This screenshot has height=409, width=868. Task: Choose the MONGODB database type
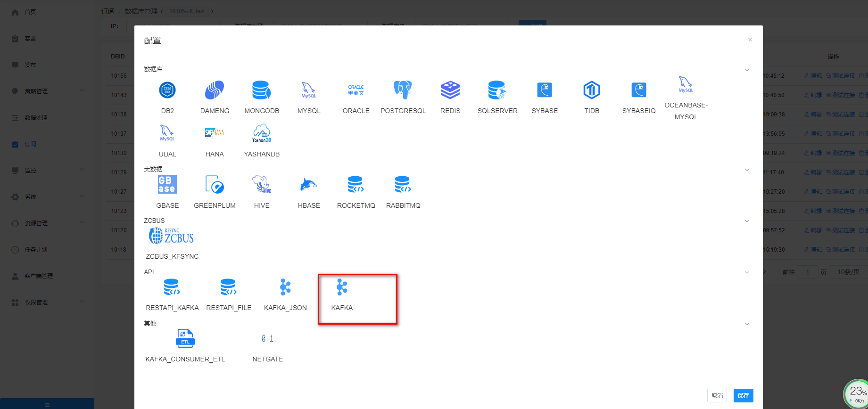click(262, 90)
